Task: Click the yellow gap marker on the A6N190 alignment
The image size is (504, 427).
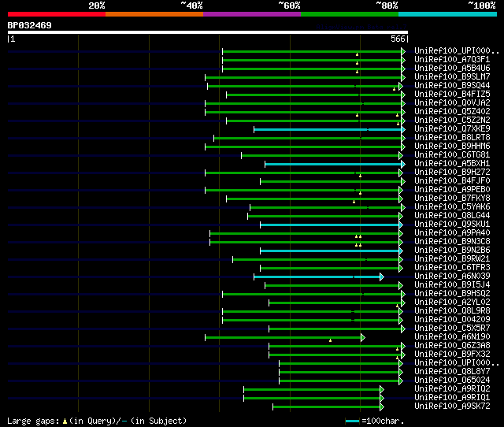Action: (330, 340)
